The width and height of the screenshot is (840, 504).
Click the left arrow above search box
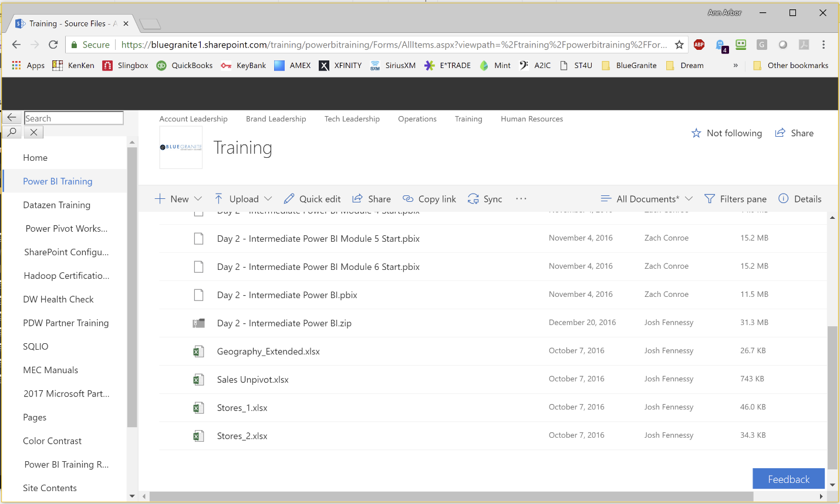click(12, 117)
